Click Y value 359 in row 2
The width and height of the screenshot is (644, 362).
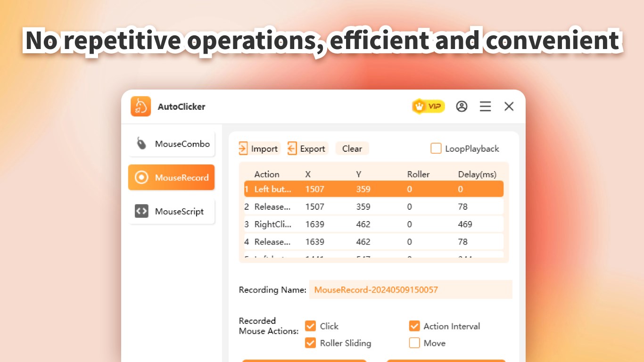[363, 206]
